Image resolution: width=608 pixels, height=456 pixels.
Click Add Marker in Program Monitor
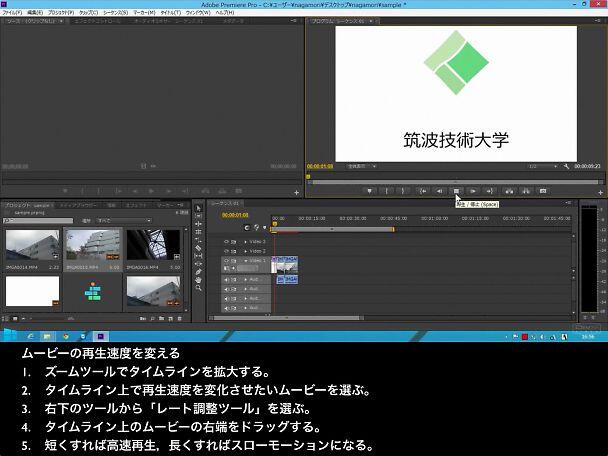pos(370,191)
